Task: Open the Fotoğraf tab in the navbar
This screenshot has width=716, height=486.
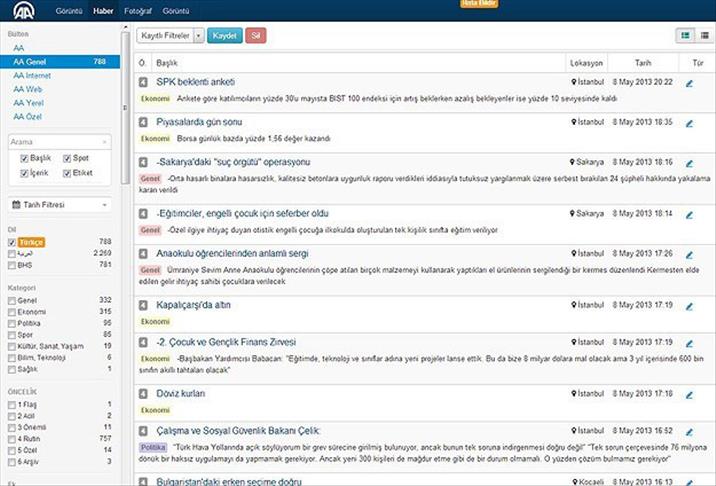Action: pyautogui.click(x=137, y=10)
